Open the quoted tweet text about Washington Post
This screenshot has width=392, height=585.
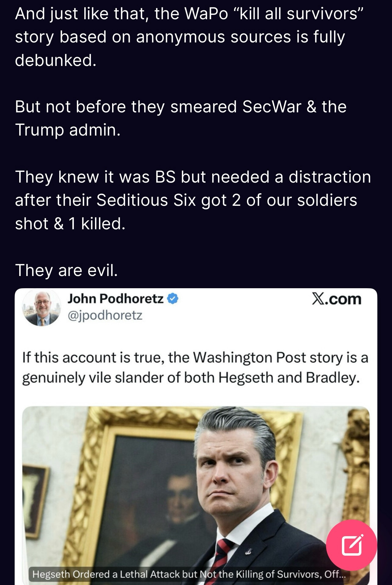click(195, 368)
